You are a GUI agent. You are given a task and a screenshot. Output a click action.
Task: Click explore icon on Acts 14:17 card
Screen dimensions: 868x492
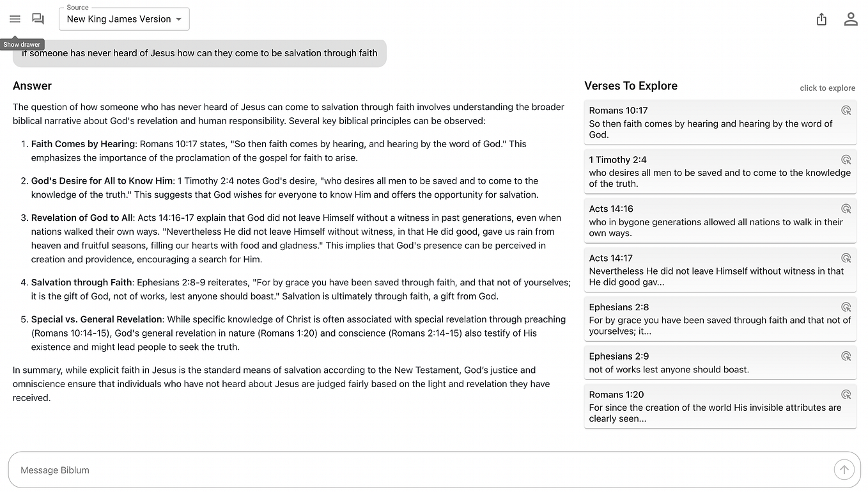tap(846, 258)
